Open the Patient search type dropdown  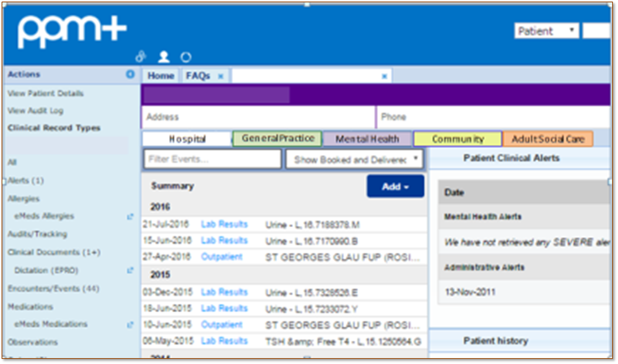pos(546,31)
